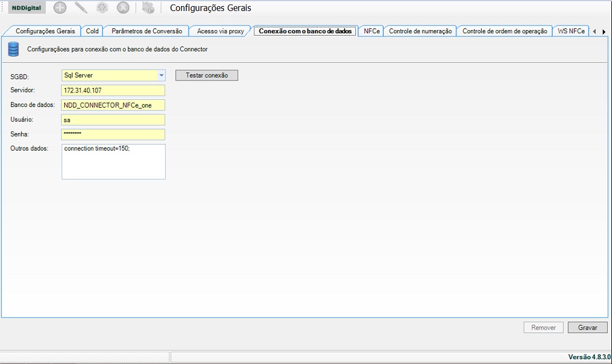Expand the SGBD dropdown arrow
612x364 pixels.
coord(161,76)
